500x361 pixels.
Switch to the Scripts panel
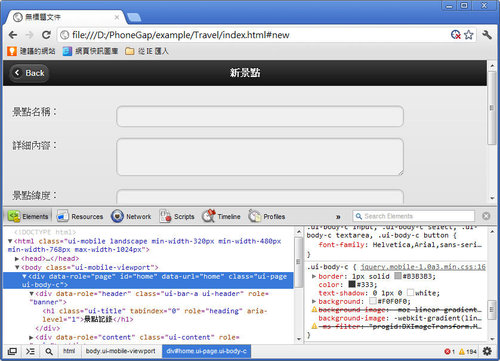click(177, 217)
